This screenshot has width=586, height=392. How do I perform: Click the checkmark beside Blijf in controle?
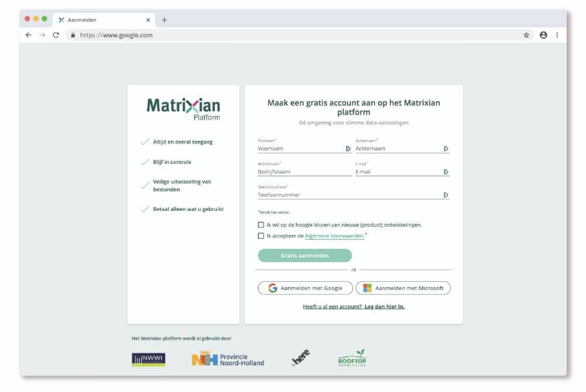tap(145, 162)
